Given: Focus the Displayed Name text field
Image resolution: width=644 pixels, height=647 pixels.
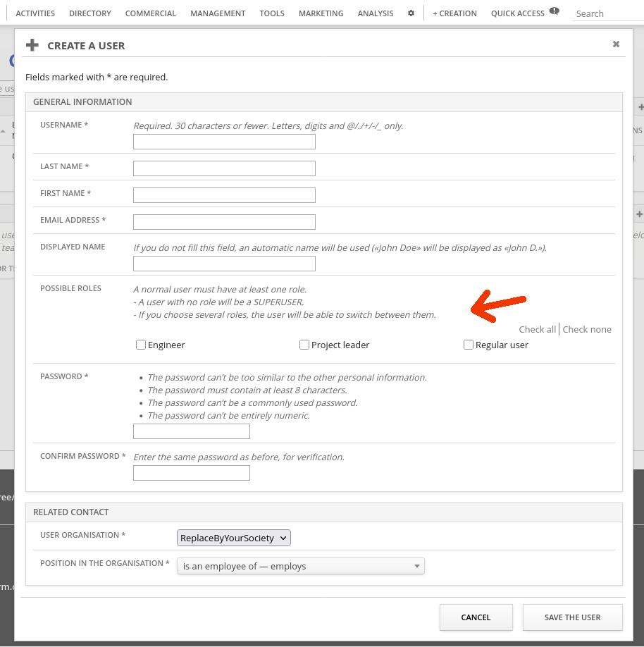Looking at the screenshot, I should click(x=224, y=264).
